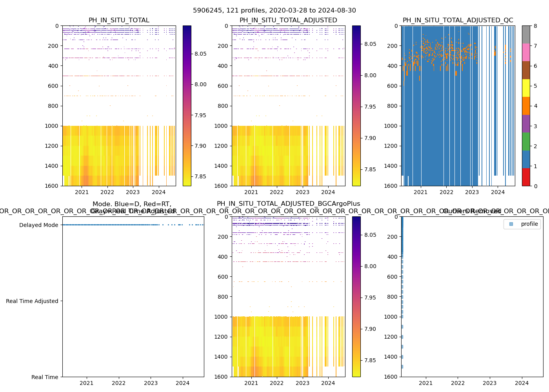The height and width of the screenshot is (392, 549).
Task: Click the 'Delayed Mode' y-axis label
Action: click(x=38, y=225)
